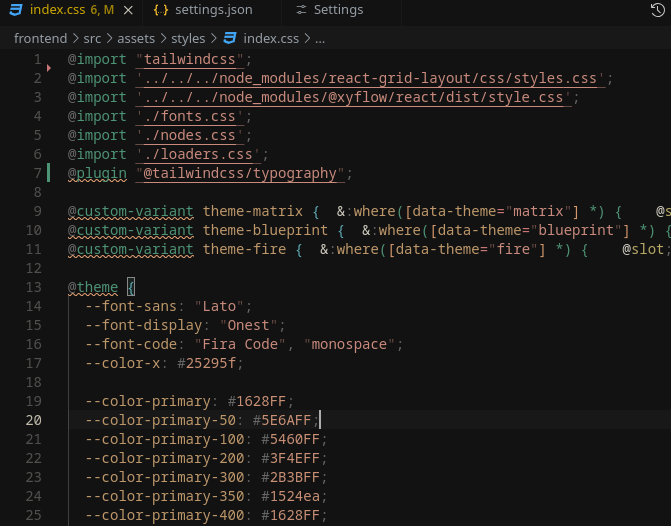Click the theme-blueprint variant name

(265, 230)
